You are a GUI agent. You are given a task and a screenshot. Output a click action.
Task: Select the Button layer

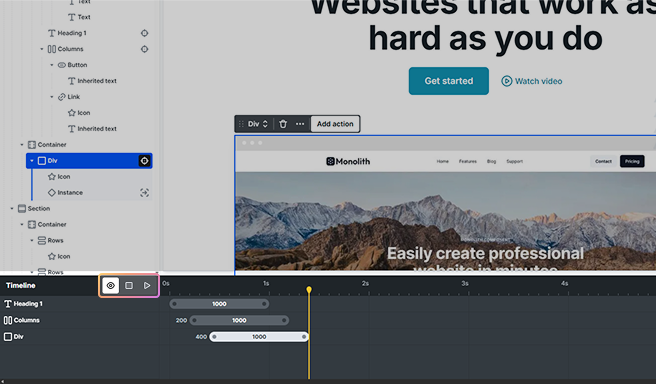click(72, 65)
